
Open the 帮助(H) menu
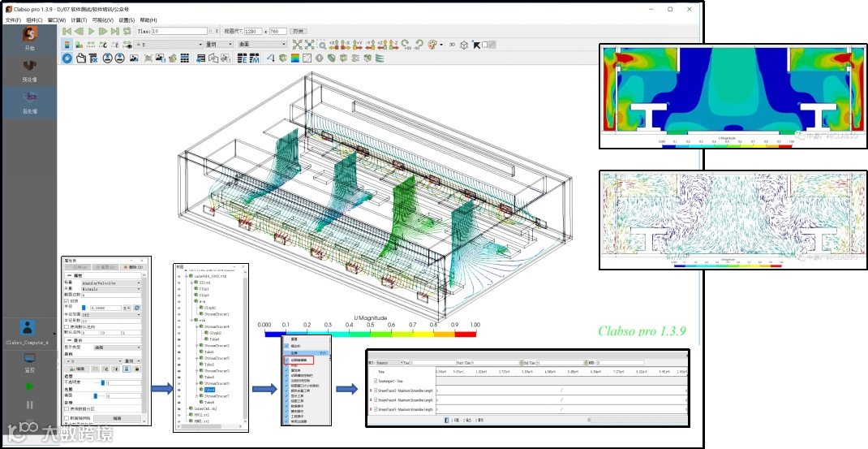pos(148,20)
